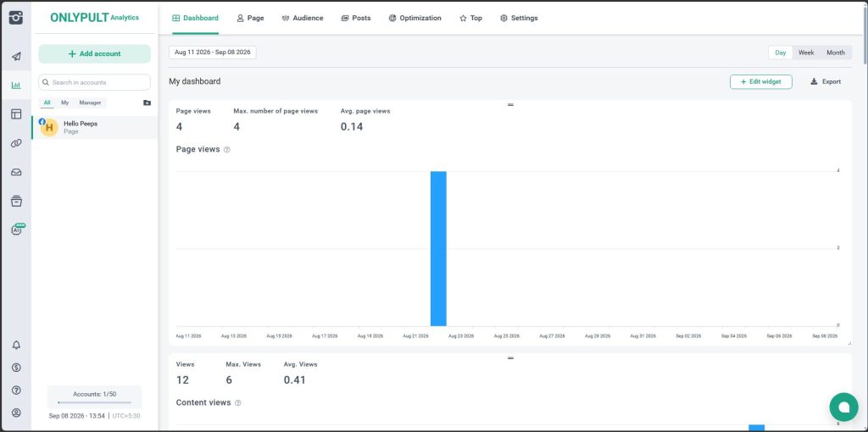Image resolution: width=868 pixels, height=432 pixels.
Task: Open the Top tab
Action: 470,19
